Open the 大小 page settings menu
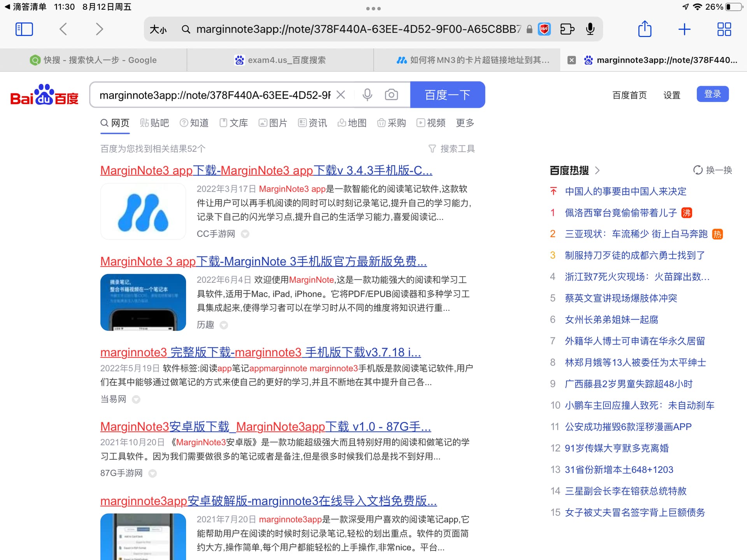 (x=158, y=29)
